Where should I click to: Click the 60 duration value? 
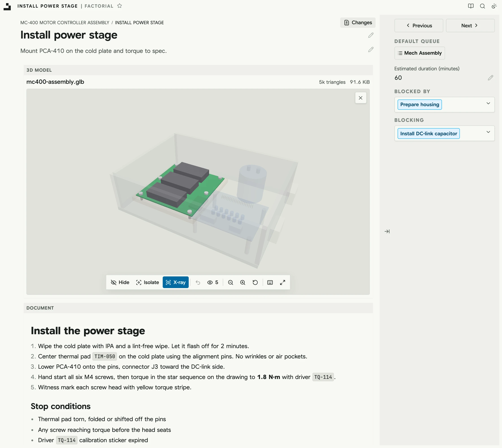(398, 78)
